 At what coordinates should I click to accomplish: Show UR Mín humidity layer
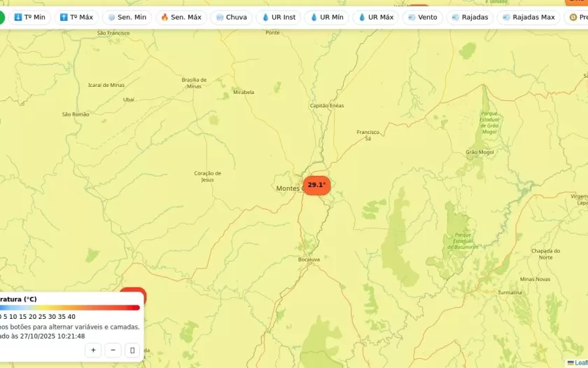click(327, 18)
